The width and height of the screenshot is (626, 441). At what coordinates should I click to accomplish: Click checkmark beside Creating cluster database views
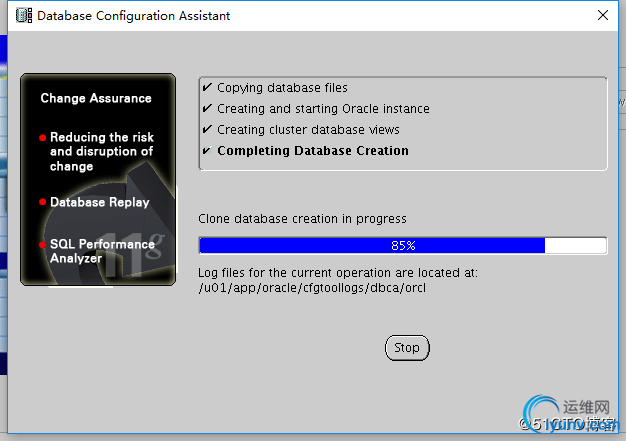[207, 129]
